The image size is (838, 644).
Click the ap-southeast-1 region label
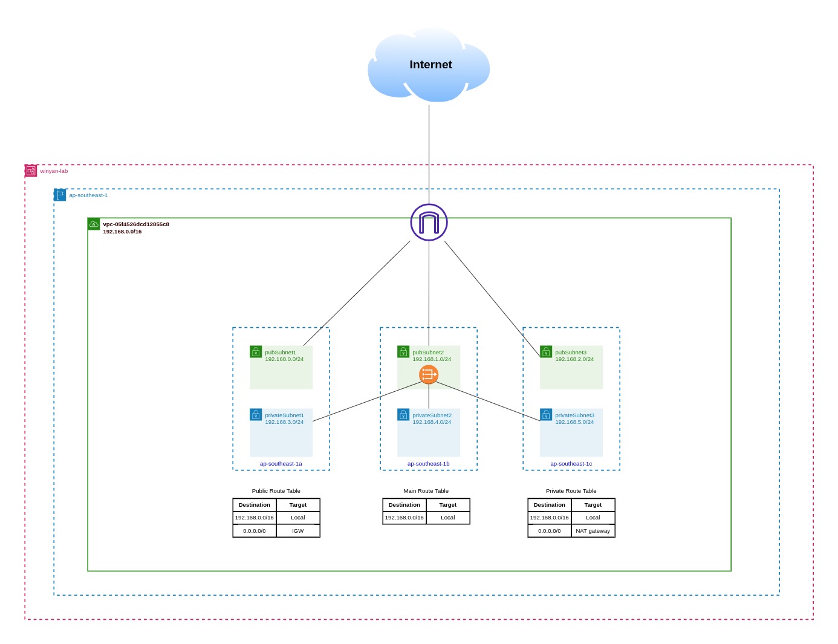88,195
